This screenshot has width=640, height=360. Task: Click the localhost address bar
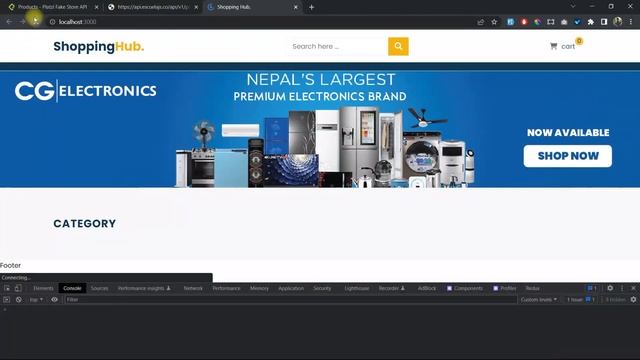coord(261,22)
